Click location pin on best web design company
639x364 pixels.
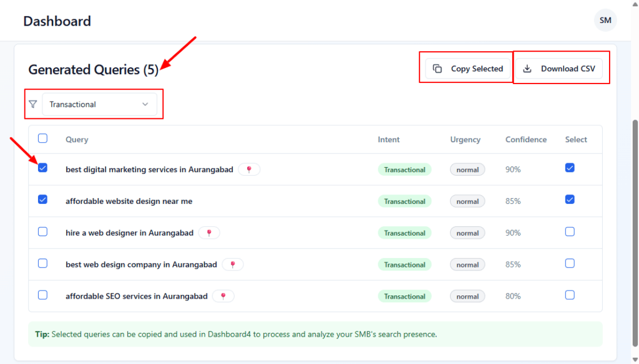coord(233,265)
